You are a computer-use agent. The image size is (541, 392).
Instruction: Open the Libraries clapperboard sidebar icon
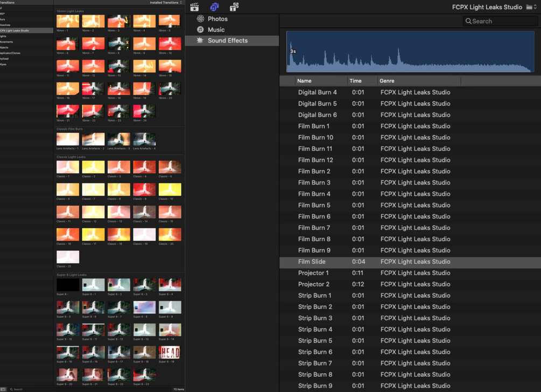pos(194,7)
